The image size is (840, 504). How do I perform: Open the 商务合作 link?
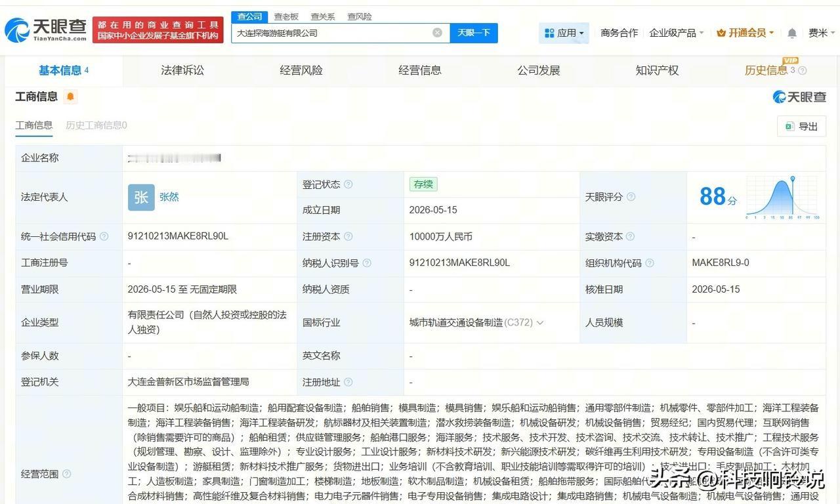tap(619, 33)
